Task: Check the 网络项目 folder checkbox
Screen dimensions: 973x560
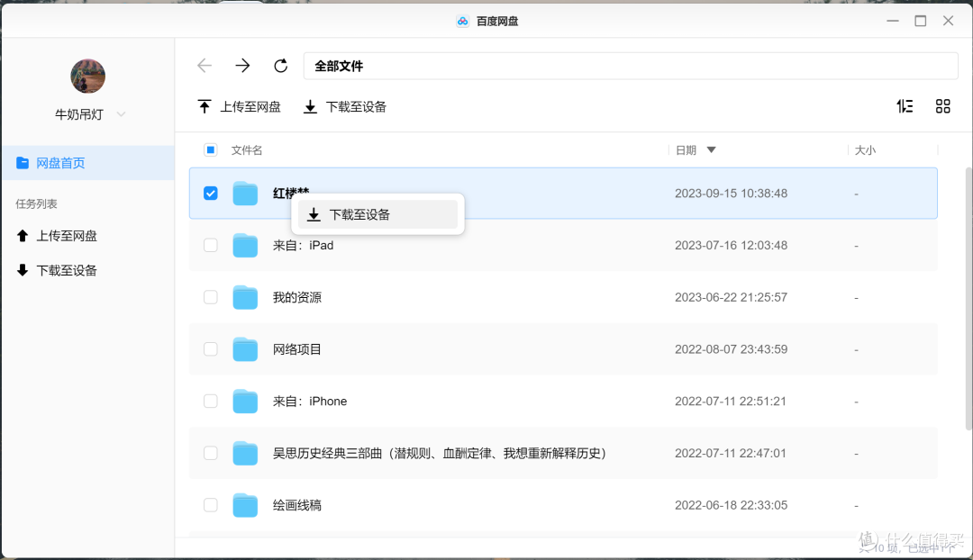Action: click(210, 349)
